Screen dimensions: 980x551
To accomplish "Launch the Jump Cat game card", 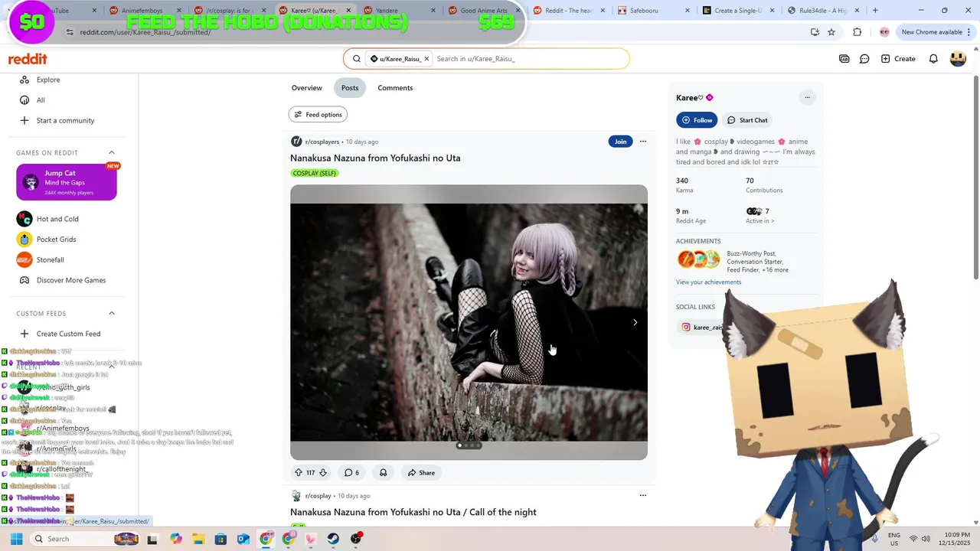I will coord(67,182).
